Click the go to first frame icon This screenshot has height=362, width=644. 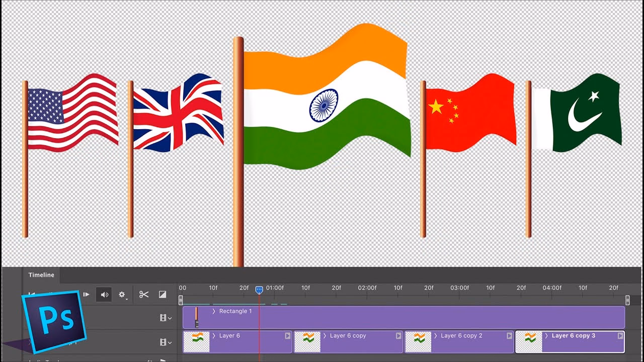click(x=32, y=294)
